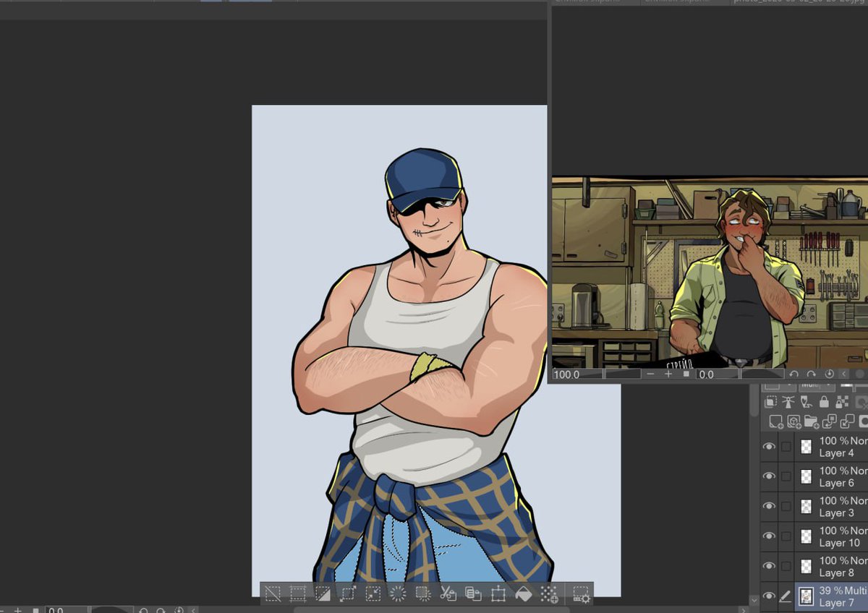The image size is (868, 613).
Task: Click New tone dots icon
Action: pos(548,594)
